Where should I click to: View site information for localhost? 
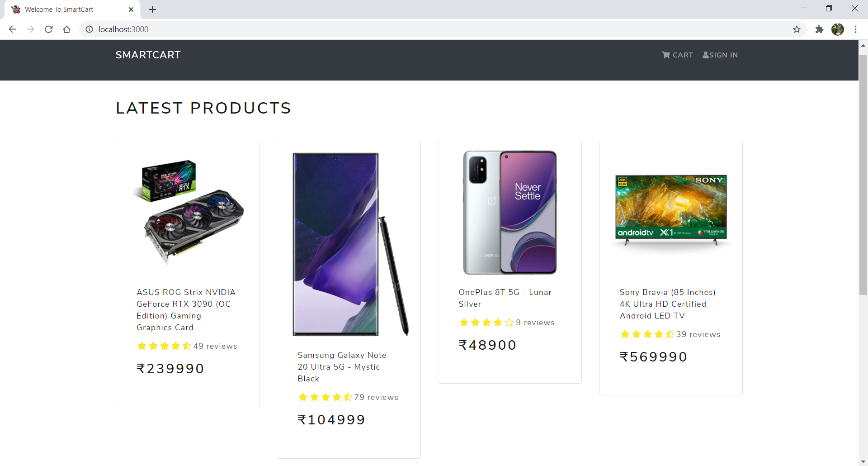(x=90, y=29)
